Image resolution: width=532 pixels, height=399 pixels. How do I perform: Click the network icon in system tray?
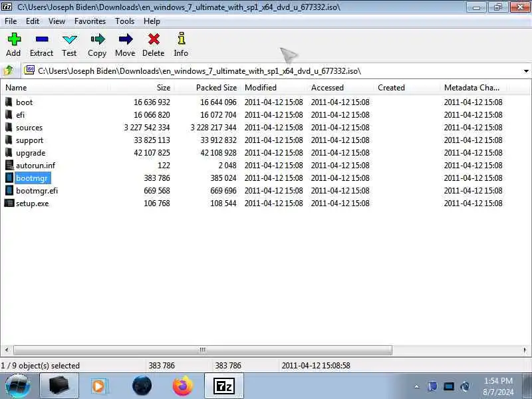point(449,386)
